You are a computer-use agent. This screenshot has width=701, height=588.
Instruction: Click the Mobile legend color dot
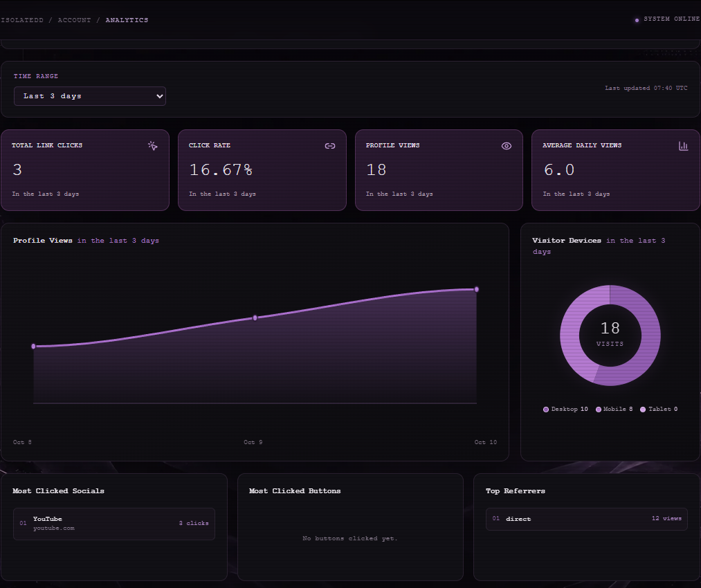click(x=598, y=410)
